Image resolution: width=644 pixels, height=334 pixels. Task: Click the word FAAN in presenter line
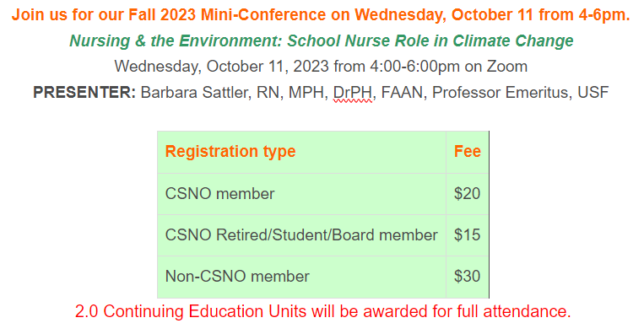[402, 93]
